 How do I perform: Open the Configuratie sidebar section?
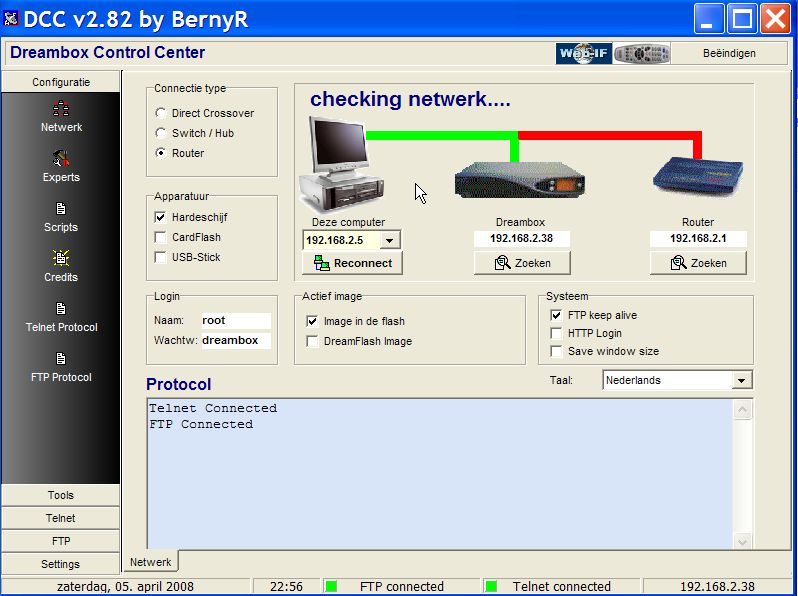[61, 82]
